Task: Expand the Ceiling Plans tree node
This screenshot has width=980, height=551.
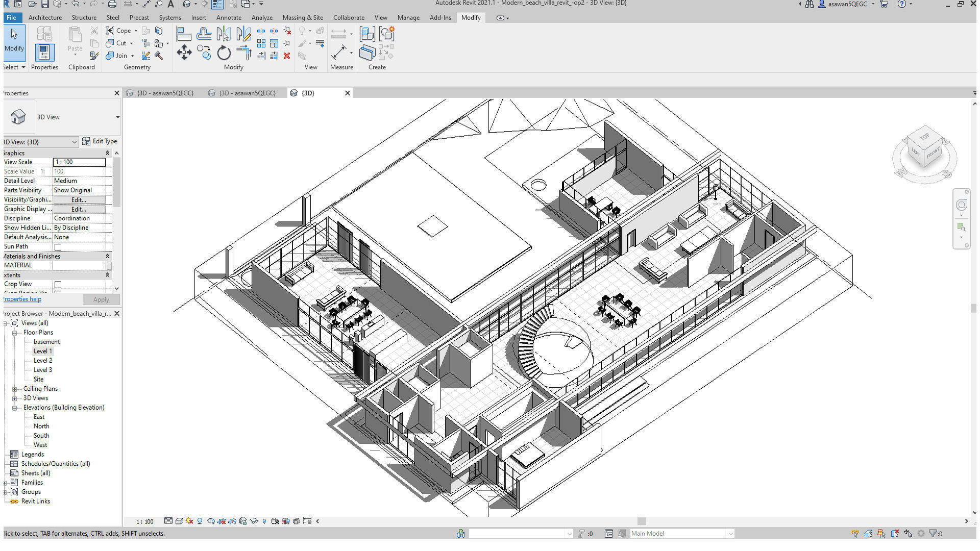Action: (14, 389)
